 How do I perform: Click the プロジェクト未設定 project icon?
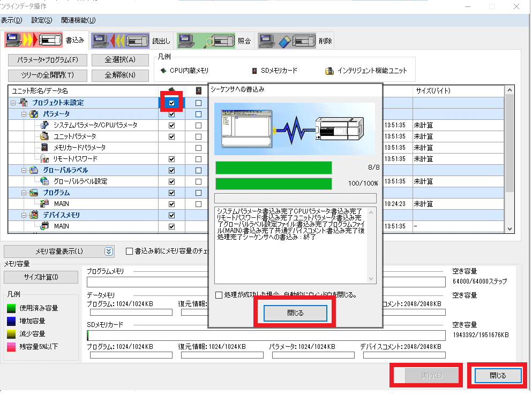click(x=23, y=102)
